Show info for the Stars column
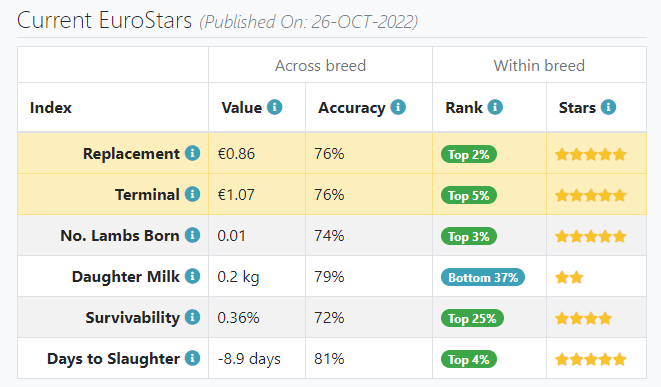The image size is (661, 387). (608, 107)
